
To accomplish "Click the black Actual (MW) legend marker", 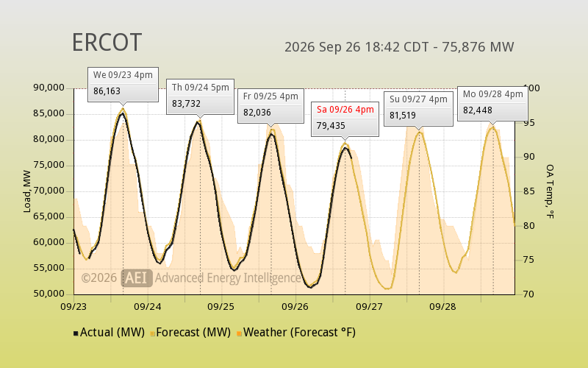I will point(76,333).
